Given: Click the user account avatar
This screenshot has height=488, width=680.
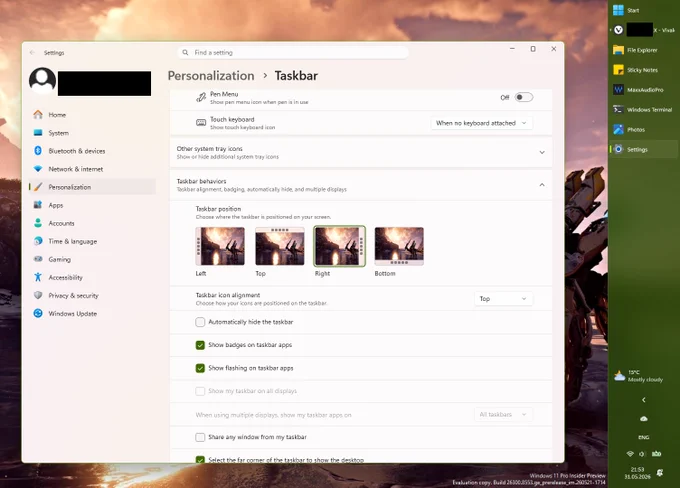Looking at the screenshot, I should [42, 81].
